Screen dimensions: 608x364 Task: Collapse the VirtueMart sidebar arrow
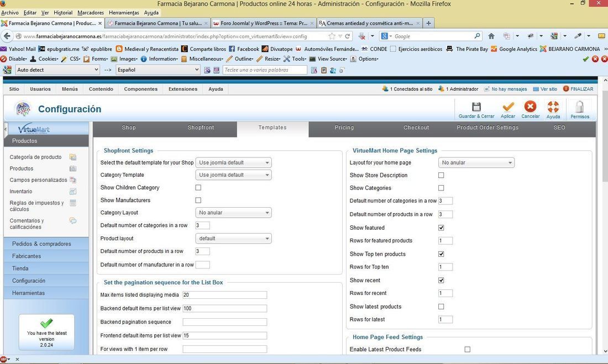click(6, 129)
